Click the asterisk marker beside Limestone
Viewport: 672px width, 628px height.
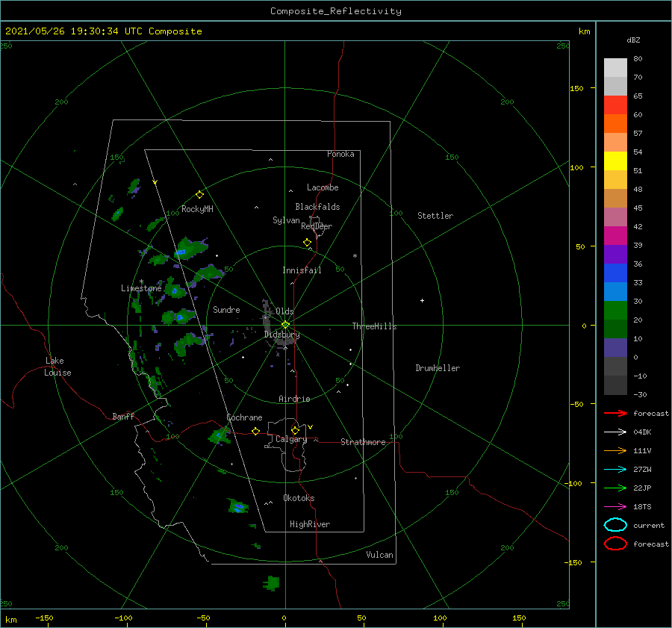coord(141,282)
